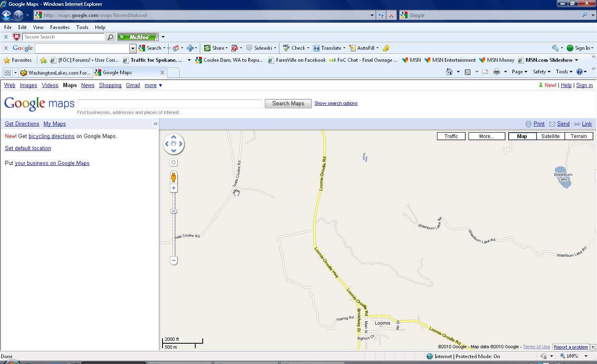Click the Google Maps search field
Viewport: 597px width, 364px height.
click(x=170, y=104)
